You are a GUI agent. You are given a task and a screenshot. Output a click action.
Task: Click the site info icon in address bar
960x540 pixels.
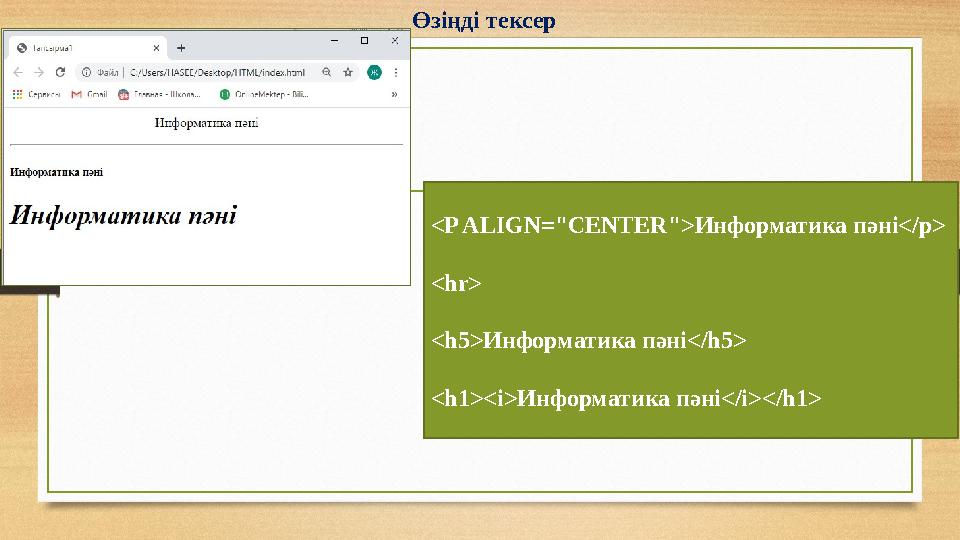86,72
